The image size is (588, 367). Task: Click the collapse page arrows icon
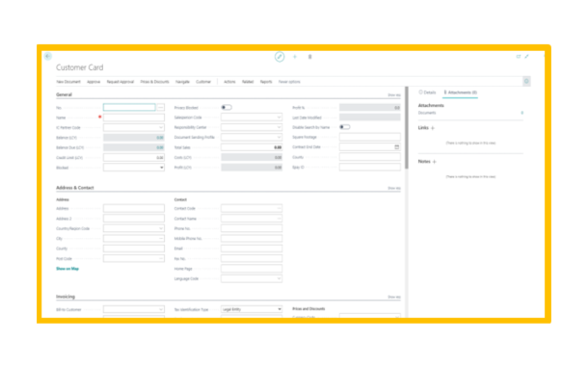tap(526, 57)
